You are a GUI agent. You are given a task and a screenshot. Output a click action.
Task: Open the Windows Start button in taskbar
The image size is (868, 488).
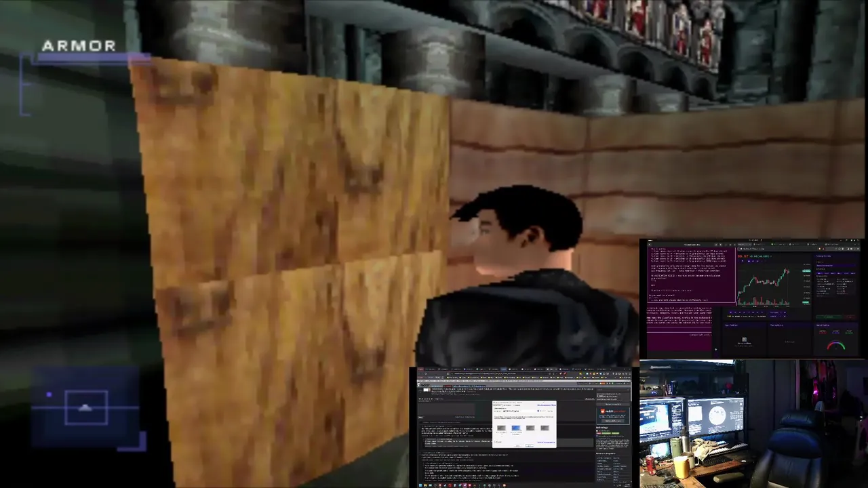(x=420, y=485)
